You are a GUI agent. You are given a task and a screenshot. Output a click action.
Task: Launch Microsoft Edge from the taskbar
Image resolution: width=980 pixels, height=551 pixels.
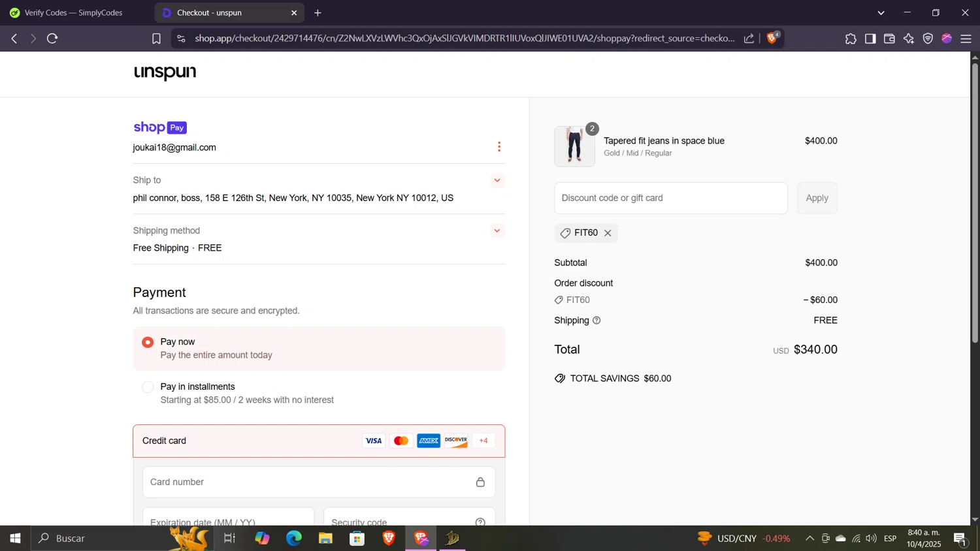[x=294, y=539]
